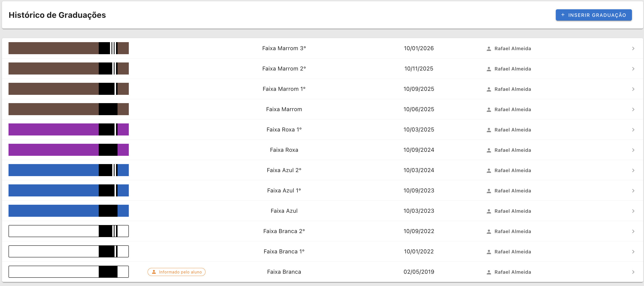Open the Faixa Marrom 2° row arrow

[633, 69]
